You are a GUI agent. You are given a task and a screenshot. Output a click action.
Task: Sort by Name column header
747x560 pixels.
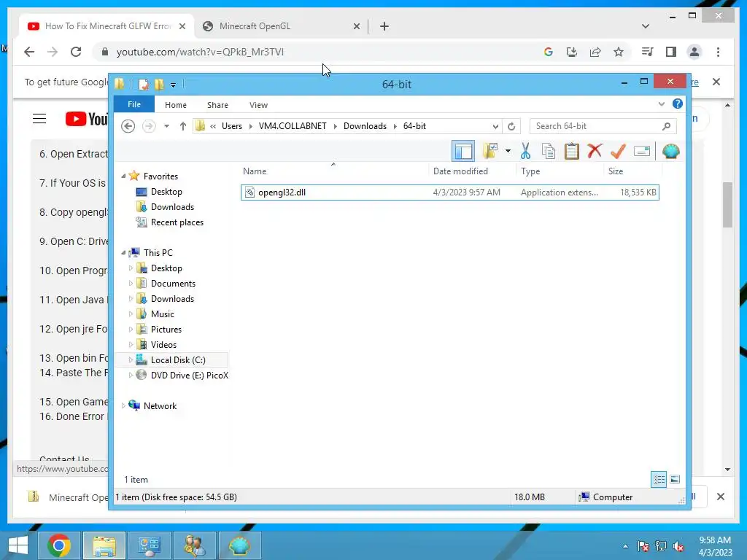[x=255, y=171]
